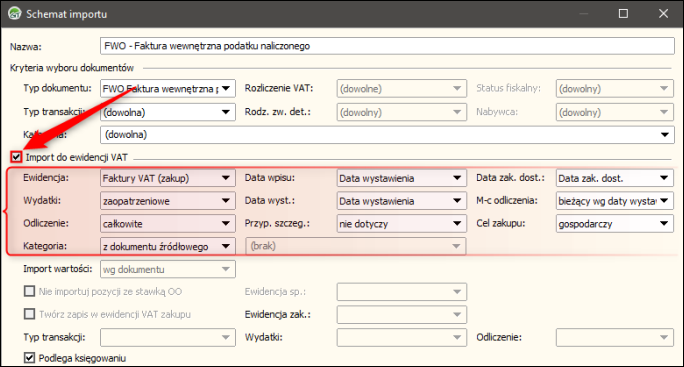Open M-c odliczenia dropdown
Image resolution: width=684 pixels, height=367 pixels.
[x=615, y=201]
